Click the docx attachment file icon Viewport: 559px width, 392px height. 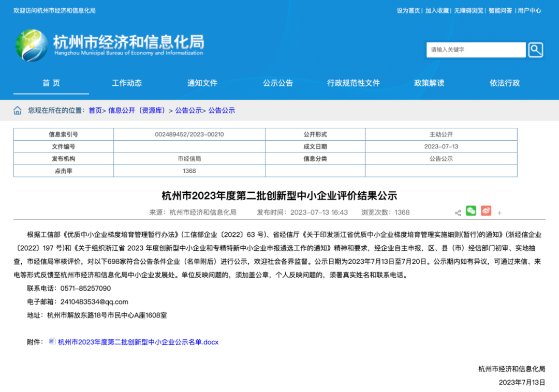tap(52, 341)
